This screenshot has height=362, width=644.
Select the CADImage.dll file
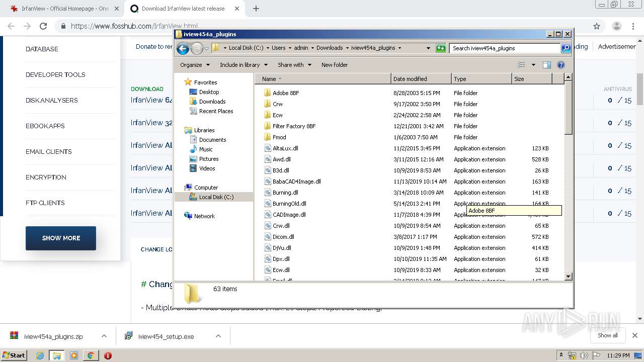(x=289, y=215)
